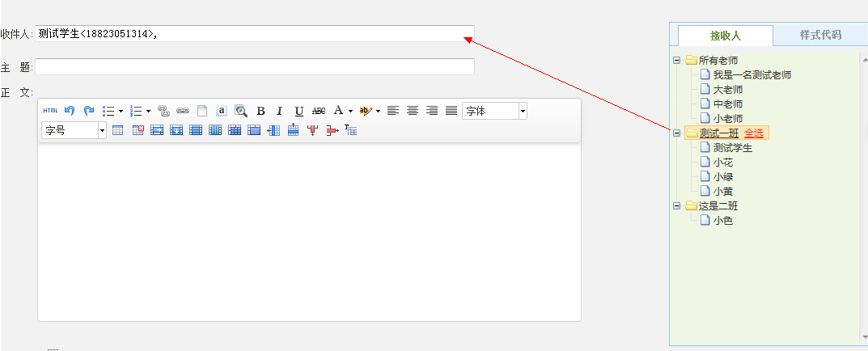This screenshot has width=868, height=351.
Task: Toggle bold formatting
Action: 260,111
